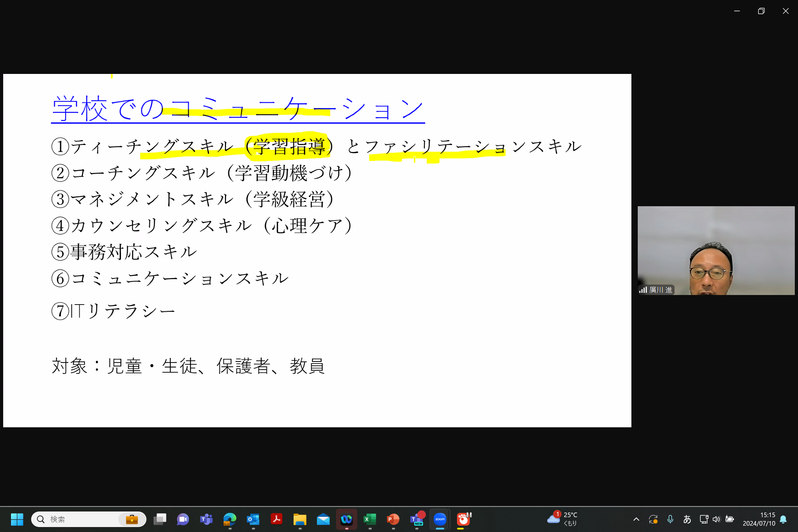The height and width of the screenshot is (532, 798).
Task: Close the meeting window
Action: pos(786,11)
